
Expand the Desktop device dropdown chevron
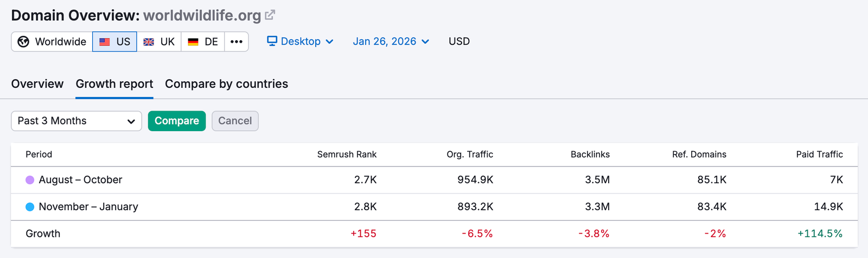[329, 42]
